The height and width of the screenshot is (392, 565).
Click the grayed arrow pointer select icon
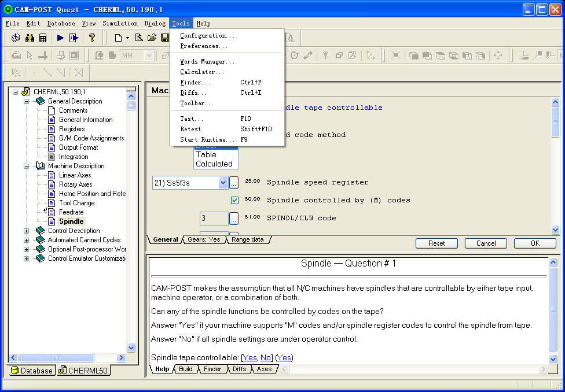coord(30,56)
